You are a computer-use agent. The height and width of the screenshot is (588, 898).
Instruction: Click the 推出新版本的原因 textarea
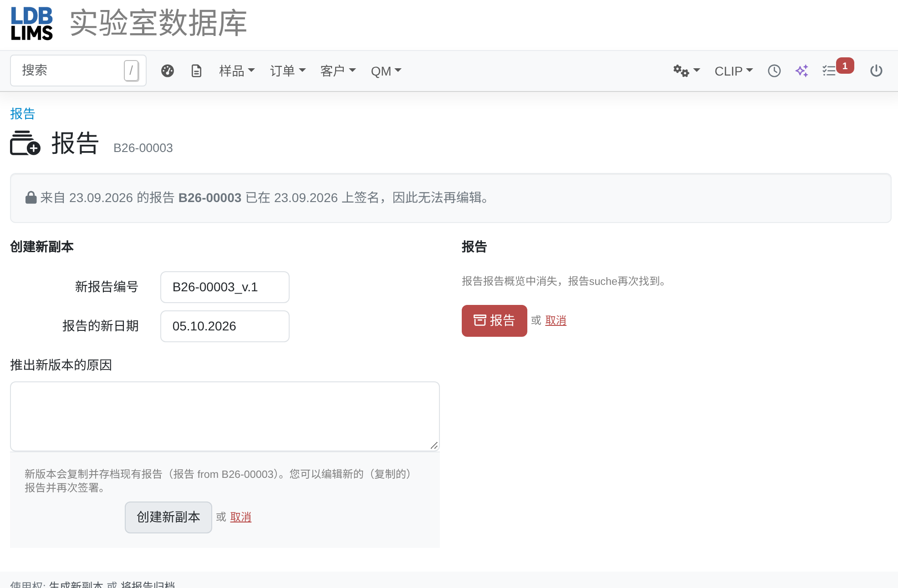tap(225, 416)
